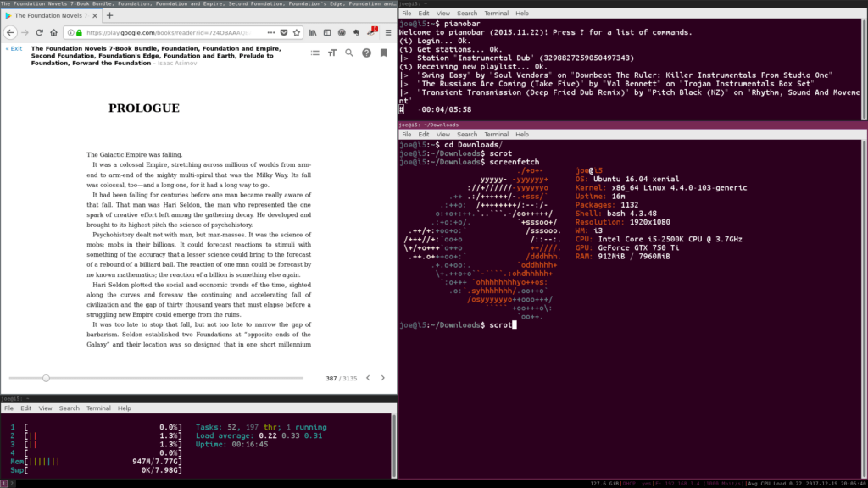The height and width of the screenshot is (488, 868).
Task: Click the round W extension icon in Firefox
Action: 342,33
